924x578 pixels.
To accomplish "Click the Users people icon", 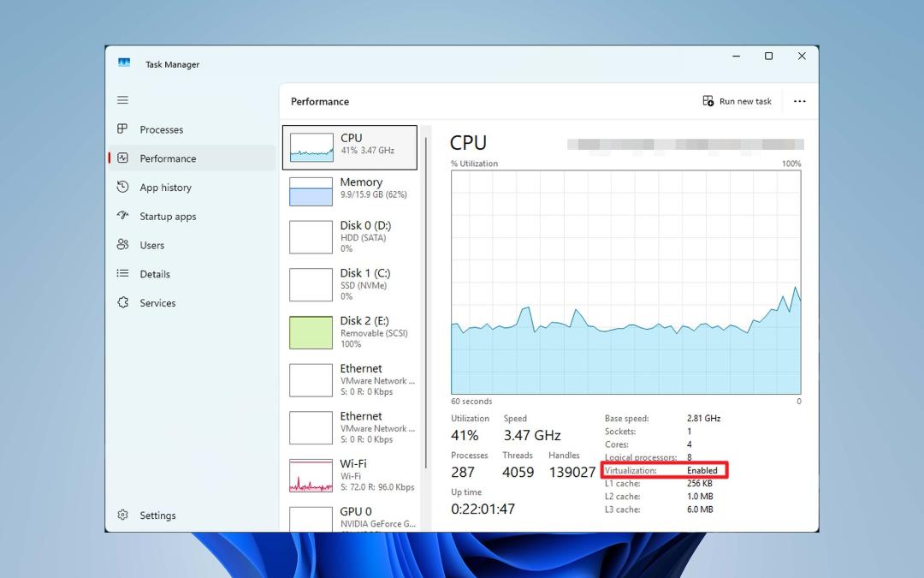I will click(122, 245).
